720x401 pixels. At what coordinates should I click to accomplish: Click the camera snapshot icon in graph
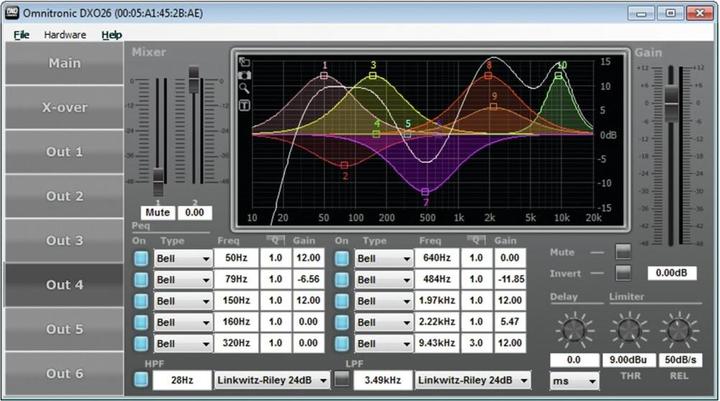pyautogui.click(x=244, y=75)
